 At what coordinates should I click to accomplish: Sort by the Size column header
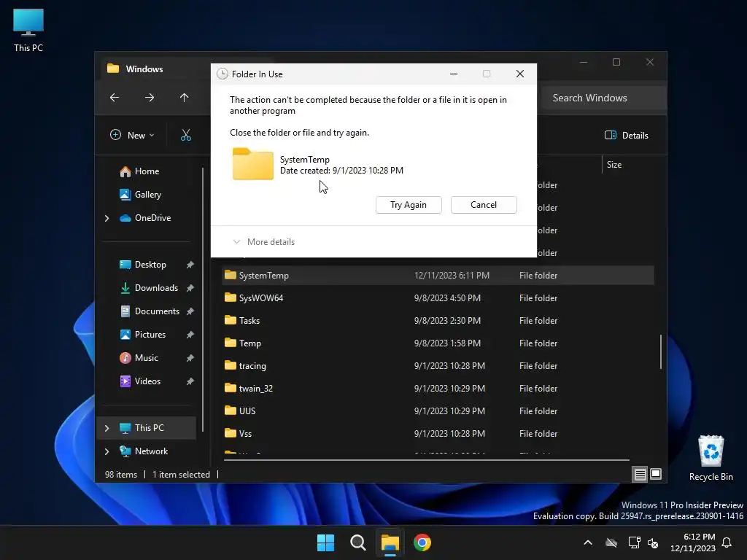coord(614,165)
